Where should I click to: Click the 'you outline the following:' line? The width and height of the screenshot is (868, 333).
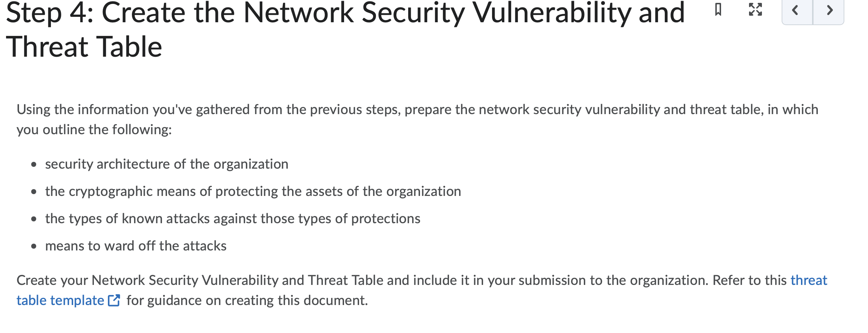pos(94,130)
